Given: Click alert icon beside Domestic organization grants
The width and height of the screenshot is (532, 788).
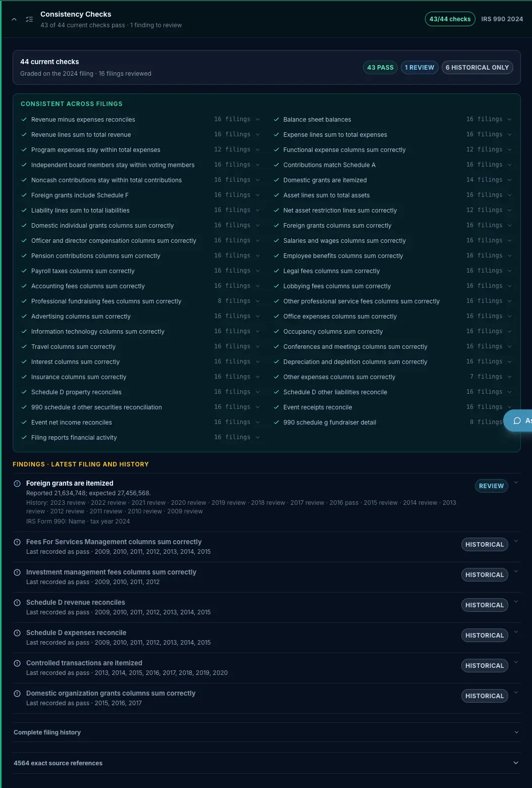Looking at the screenshot, I should [x=17, y=693].
